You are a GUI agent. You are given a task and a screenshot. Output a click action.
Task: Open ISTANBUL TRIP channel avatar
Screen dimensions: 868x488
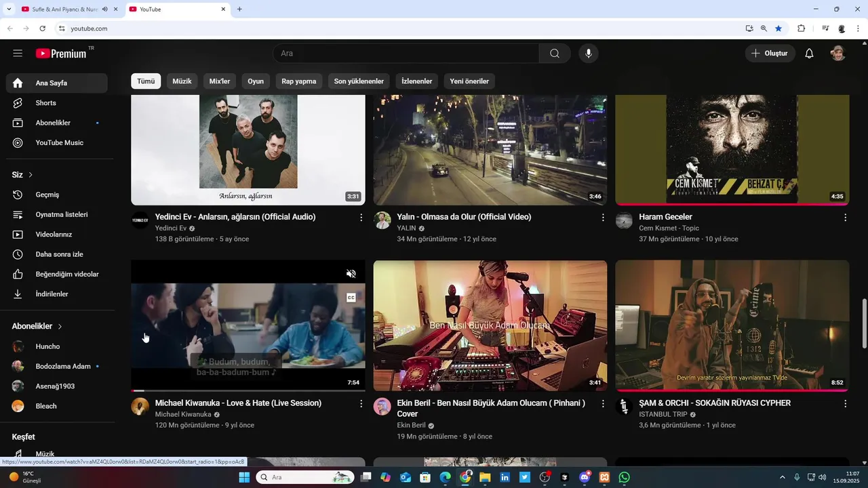pos(624,406)
